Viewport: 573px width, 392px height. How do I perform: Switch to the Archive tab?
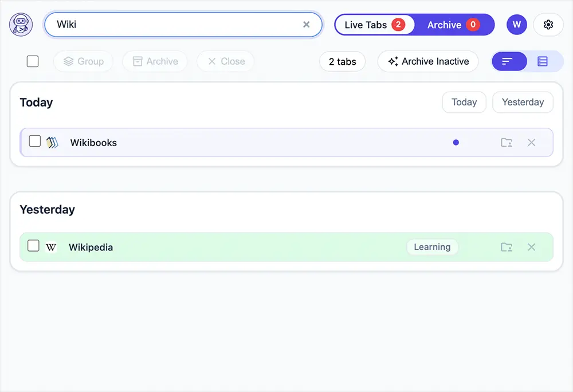pyautogui.click(x=453, y=25)
